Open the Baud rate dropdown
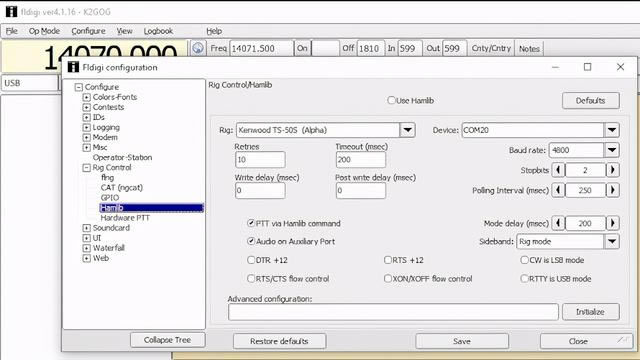The width and height of the screenshot is (640, 360). pos(611,150)
